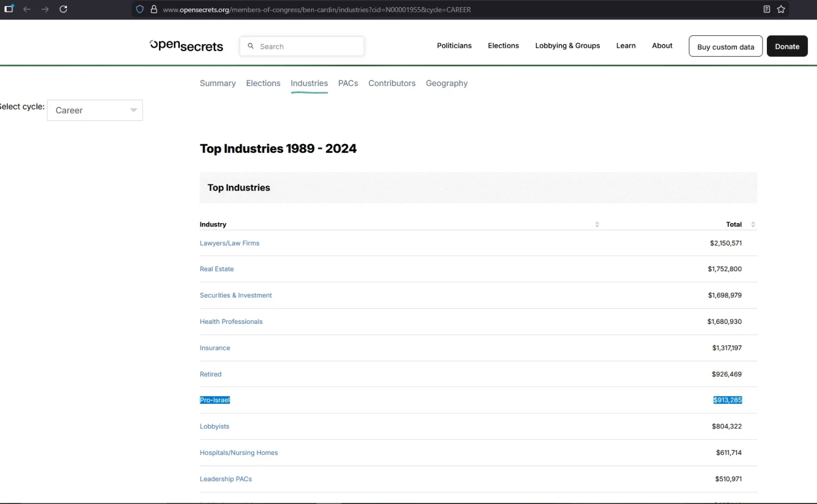Toggle reader view icon in the address bar
This screenshot has width=817, height=504.
point(766,9)
